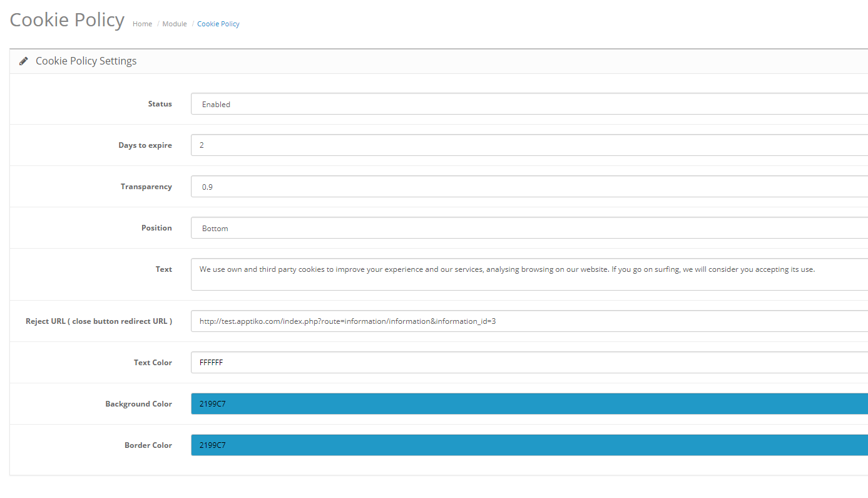
Task: Open the Module breadcrumb link
Action: [x=175, y=23]
